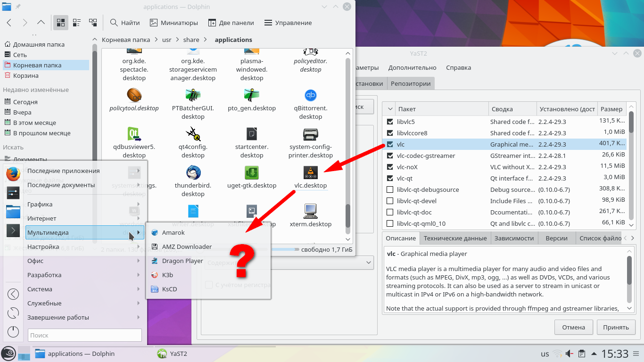Screen dimensions: 644x362
Task: Click the volume icon in system tray
Action: click(570, 354)
